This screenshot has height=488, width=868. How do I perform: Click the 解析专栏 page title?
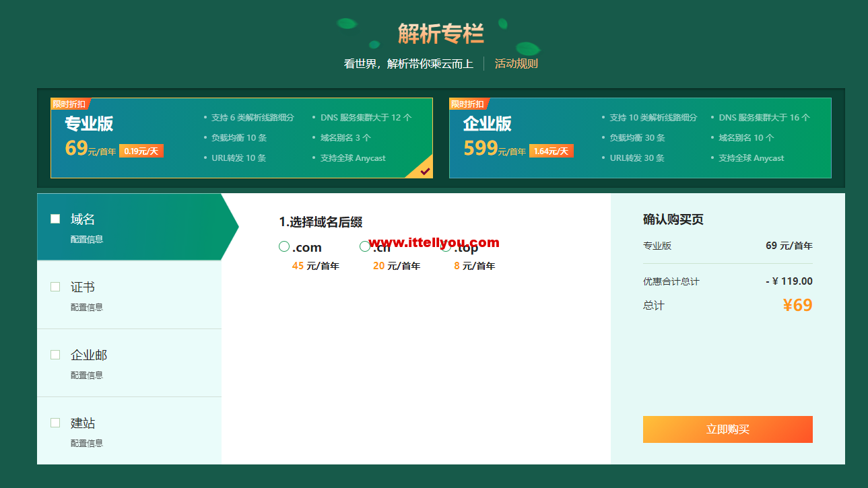click(x=441, y=32)
